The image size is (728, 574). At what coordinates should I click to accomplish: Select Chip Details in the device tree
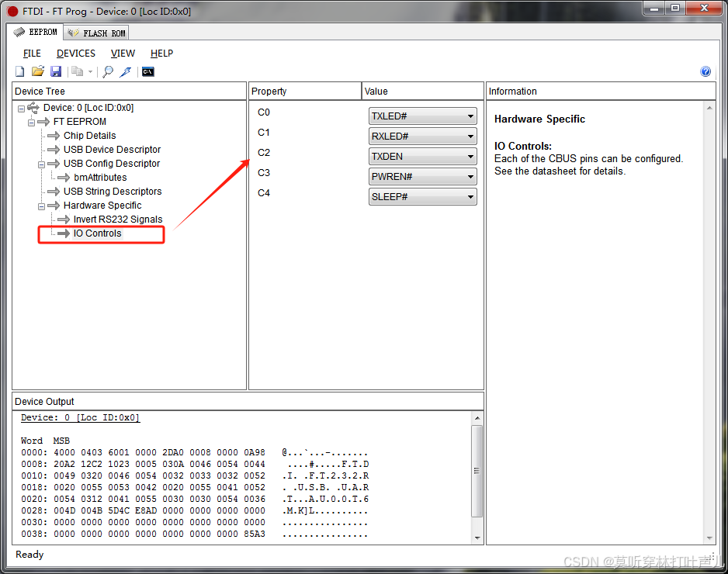tap(89, 136)
